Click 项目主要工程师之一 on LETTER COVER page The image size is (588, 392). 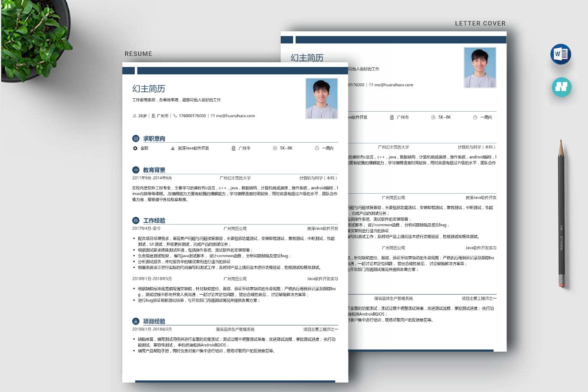[x=479, y=298]
